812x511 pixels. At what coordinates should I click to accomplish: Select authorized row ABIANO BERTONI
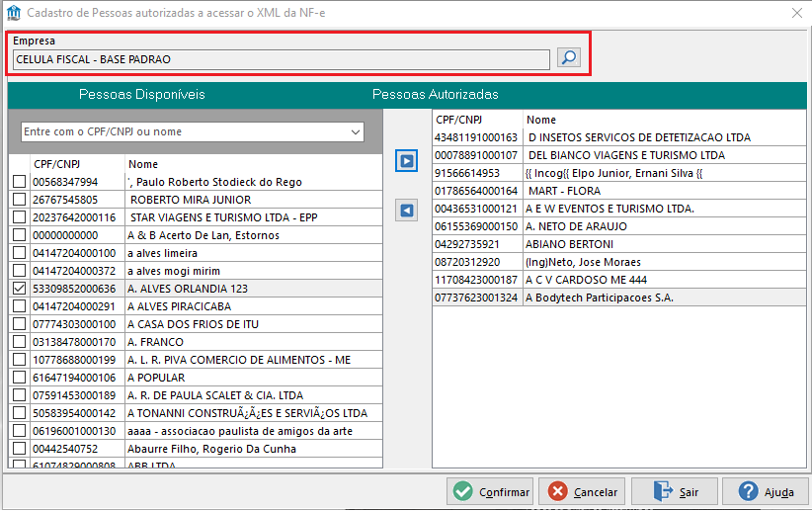click(619, 244)
